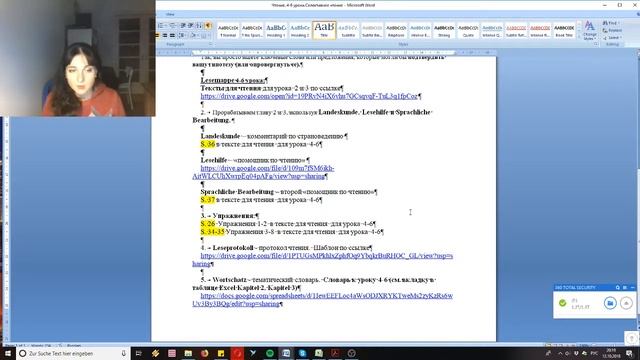Open line spacing options

(182, 36)
